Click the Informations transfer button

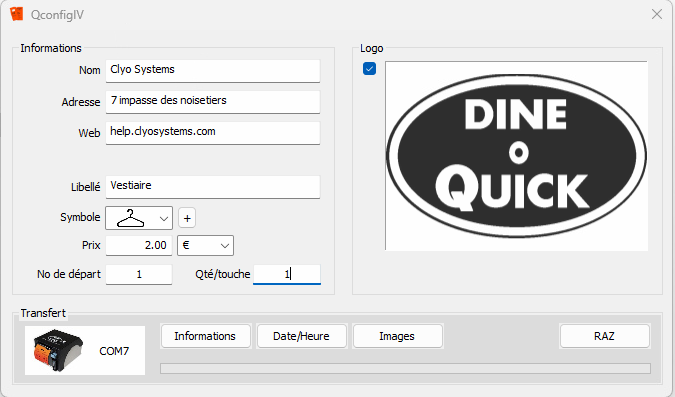pos(205,336)
